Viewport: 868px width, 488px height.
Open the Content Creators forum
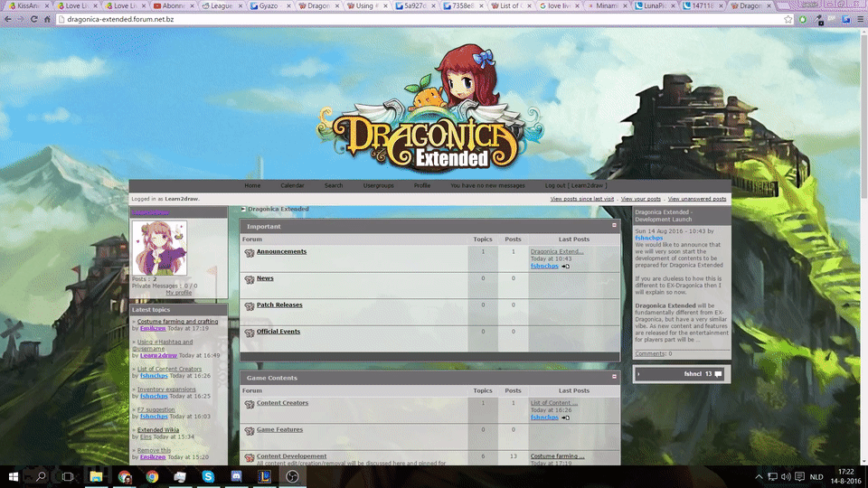(x=282, y=403)
